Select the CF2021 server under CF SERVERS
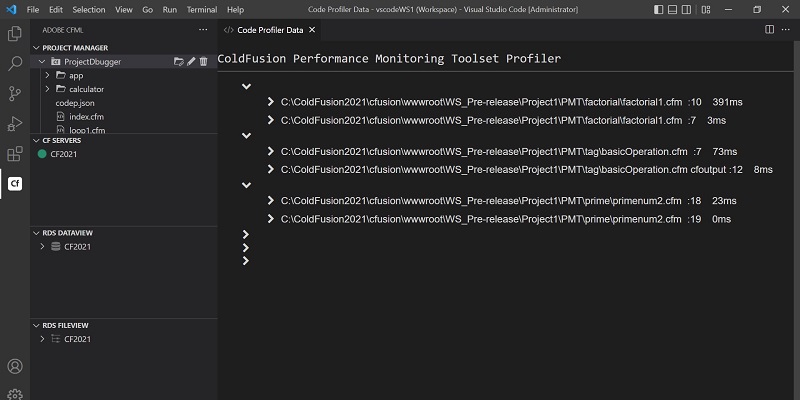 pyautogui.click(x=63, y=154)
